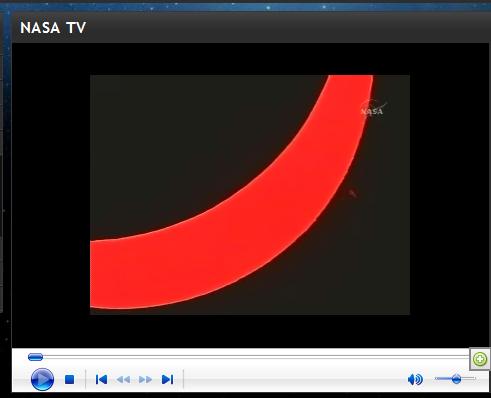Image resolution: width=491 pixels, height=398 pixels.
Task: Click the small dark speck near the crescent
Action: pyautogui.click(x=352, y=193)
